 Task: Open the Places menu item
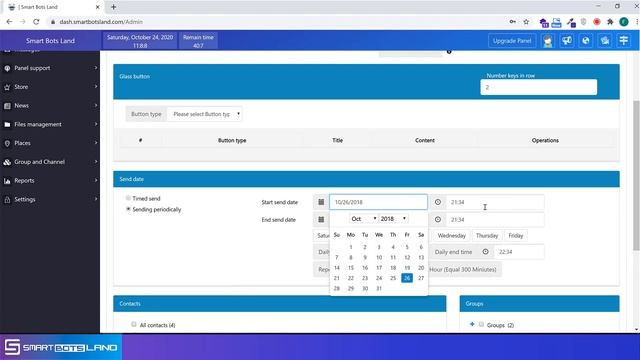pyautogui.click(x=50, y=143)
